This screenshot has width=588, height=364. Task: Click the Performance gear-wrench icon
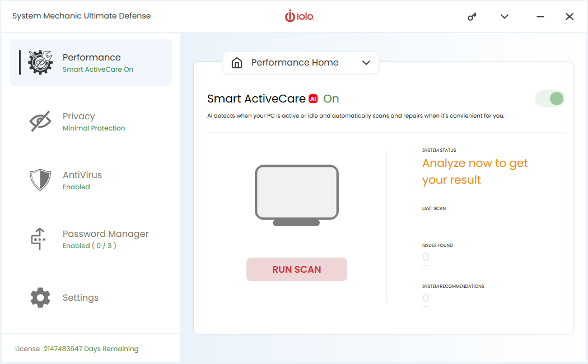pos(40,62)
